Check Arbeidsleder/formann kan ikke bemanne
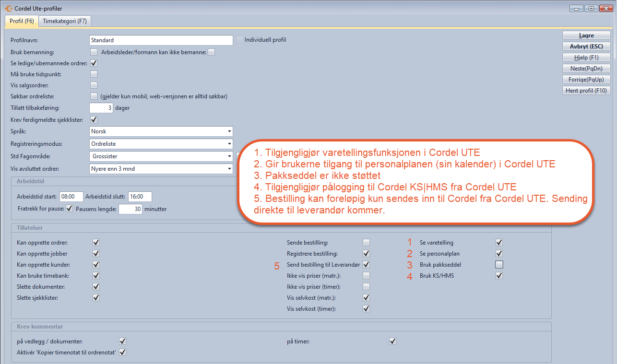 (x=211, y=52)
